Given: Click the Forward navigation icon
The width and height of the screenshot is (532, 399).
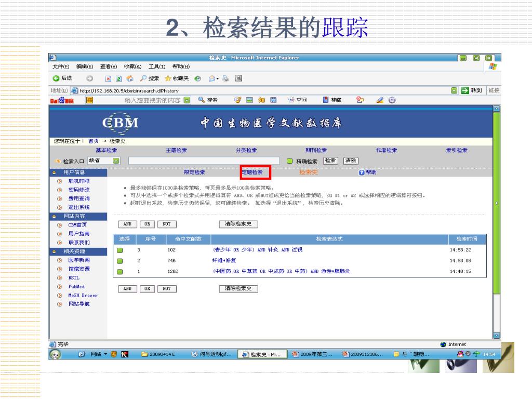Looking at the screenshot, I should (x=89, y=78).
